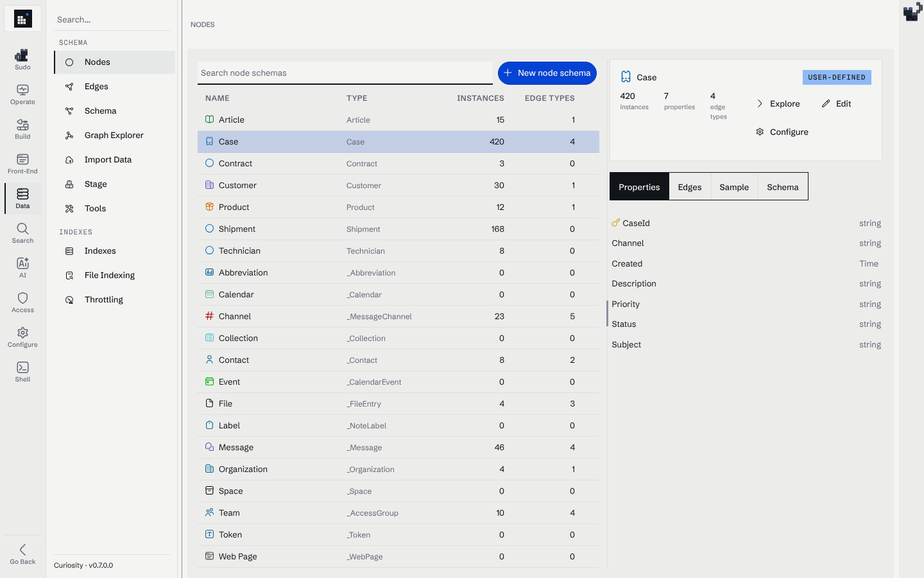Screen dimensions: 924x578
Task: Open the Build section icon
Action: click(x=22, y=125)
